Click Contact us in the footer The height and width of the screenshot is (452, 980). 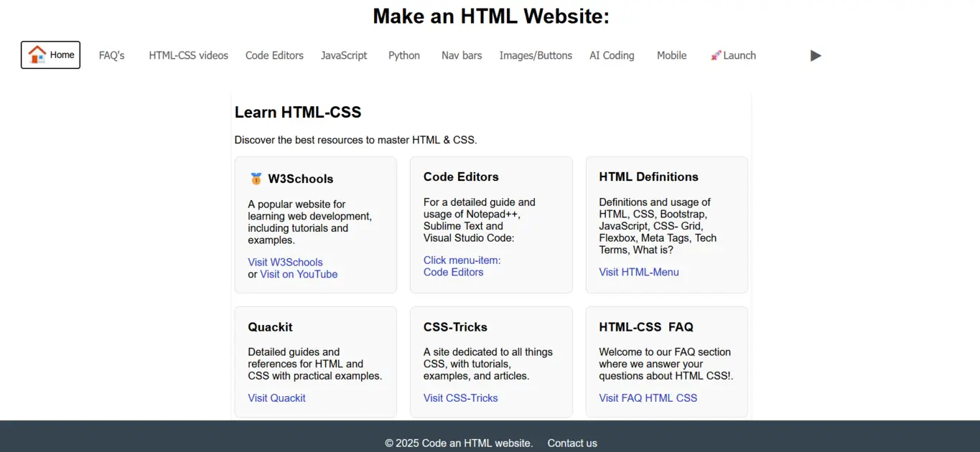571,443
